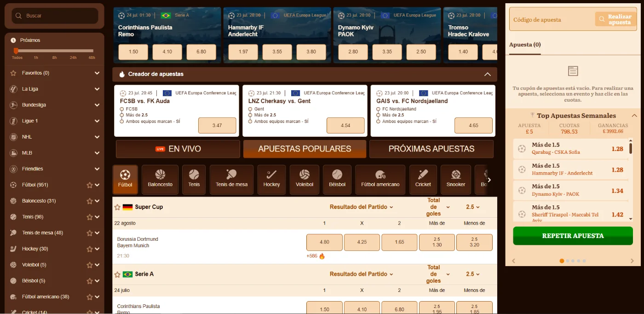The image size is (644, 314).
Task: Click the Favoritos star icon in sidebar
Action: (x=13, y=73)
